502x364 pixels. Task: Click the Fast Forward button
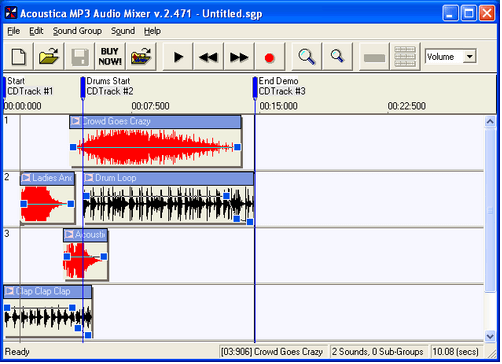[x=239, y=57]
